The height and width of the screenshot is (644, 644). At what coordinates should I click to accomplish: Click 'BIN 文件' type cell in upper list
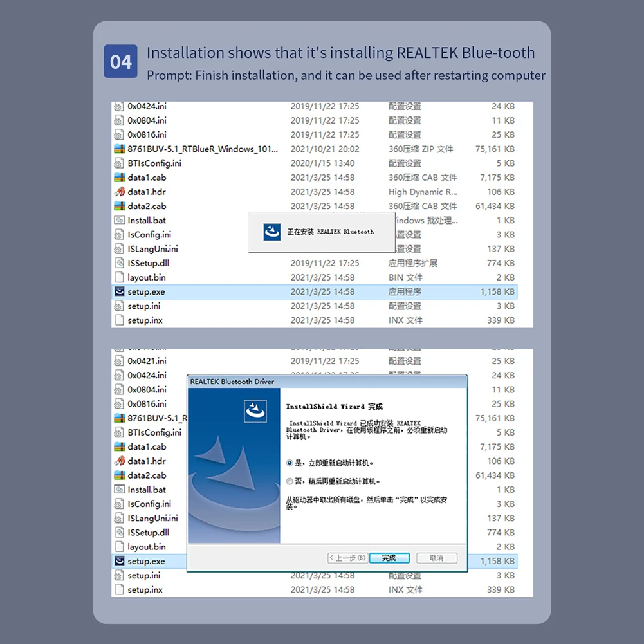[x=405, y=278]
